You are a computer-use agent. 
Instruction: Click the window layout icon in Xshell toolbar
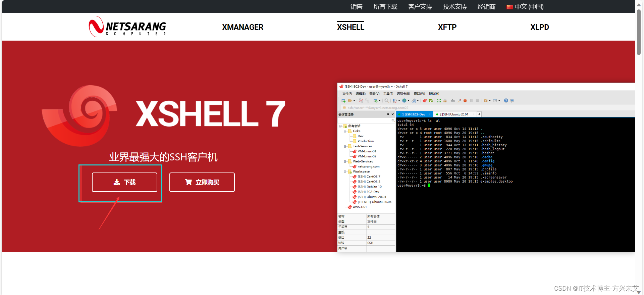point(495,100)
